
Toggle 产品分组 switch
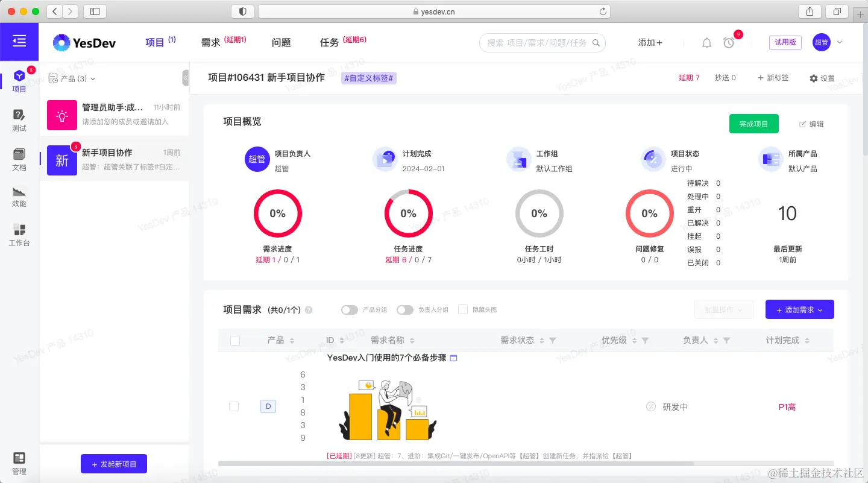tap(350, 310)
